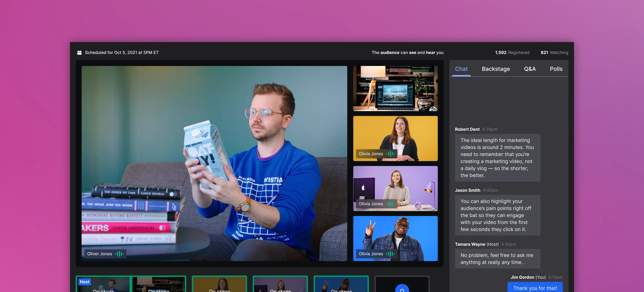Click Robert Dent's name in chat
The width and height of the screenshot is (644, 292).
pos(467,129)
